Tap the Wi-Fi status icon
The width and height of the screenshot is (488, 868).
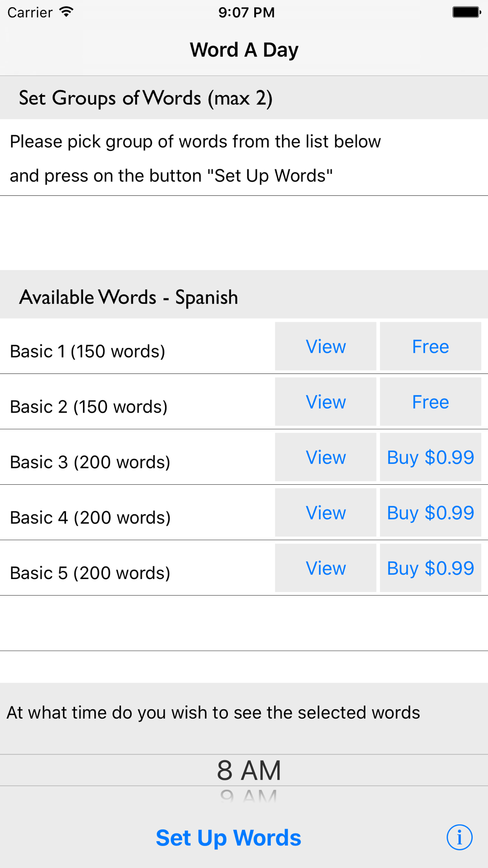click(66, 12)
